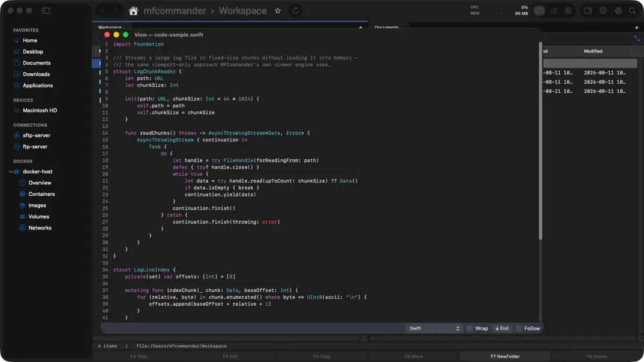Jump to End of file button

tap(502, 328)
